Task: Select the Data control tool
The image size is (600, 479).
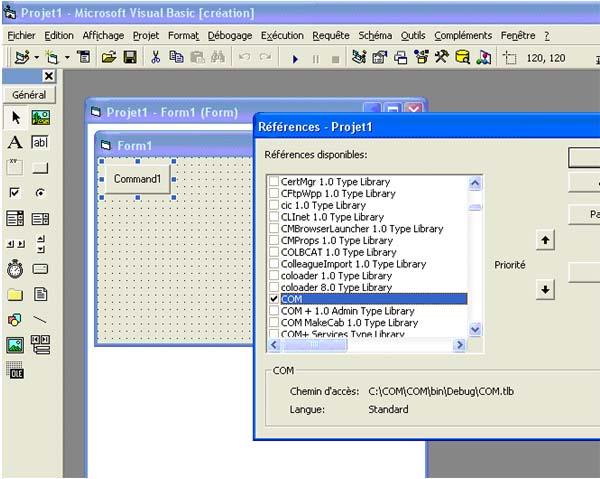Action: (40, 345)
